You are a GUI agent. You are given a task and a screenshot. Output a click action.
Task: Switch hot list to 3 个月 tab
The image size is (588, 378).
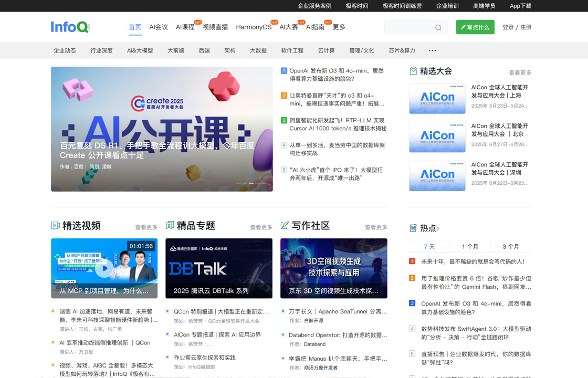coord(511,246)
